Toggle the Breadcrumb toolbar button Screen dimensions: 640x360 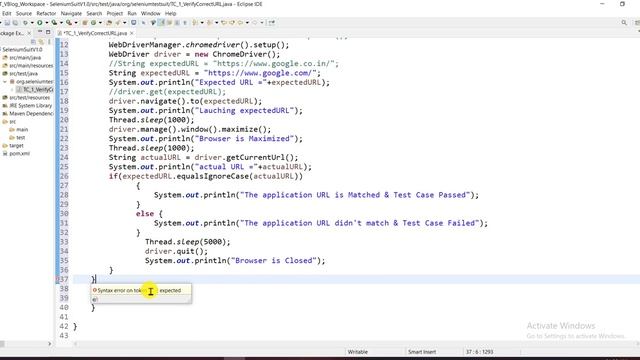[153, 23]
